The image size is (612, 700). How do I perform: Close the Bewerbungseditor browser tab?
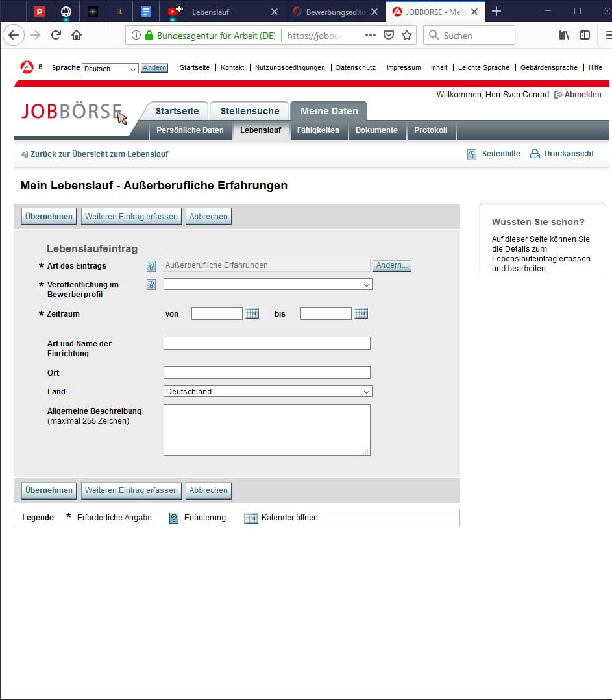point(374,12)
